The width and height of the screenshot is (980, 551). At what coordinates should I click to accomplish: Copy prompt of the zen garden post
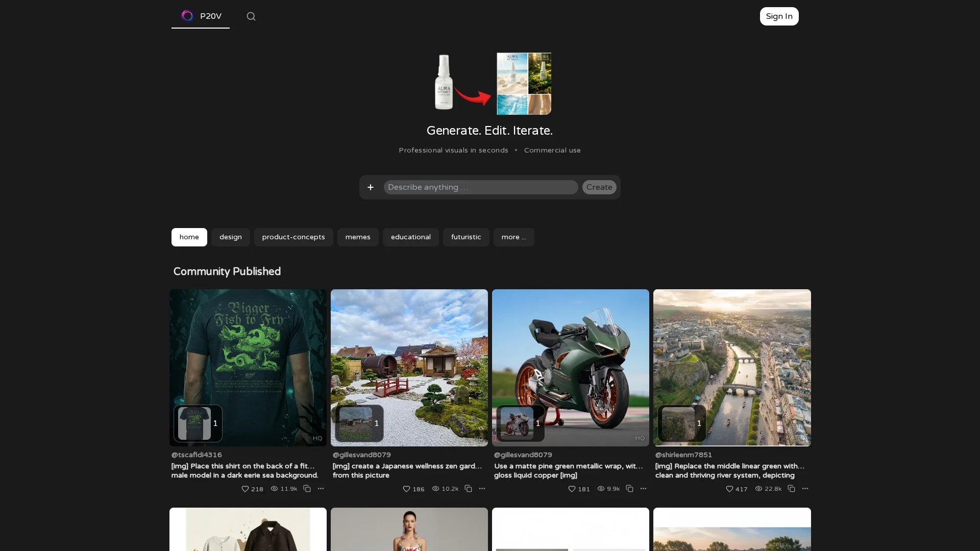click(468, 489)
